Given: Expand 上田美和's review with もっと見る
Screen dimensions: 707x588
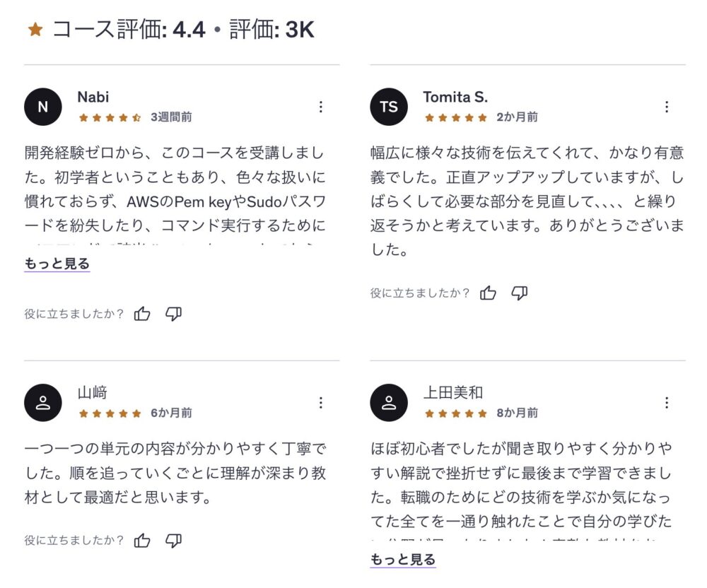Looking at the screenshot, I should pyautogui.click(x=403, y=560).
